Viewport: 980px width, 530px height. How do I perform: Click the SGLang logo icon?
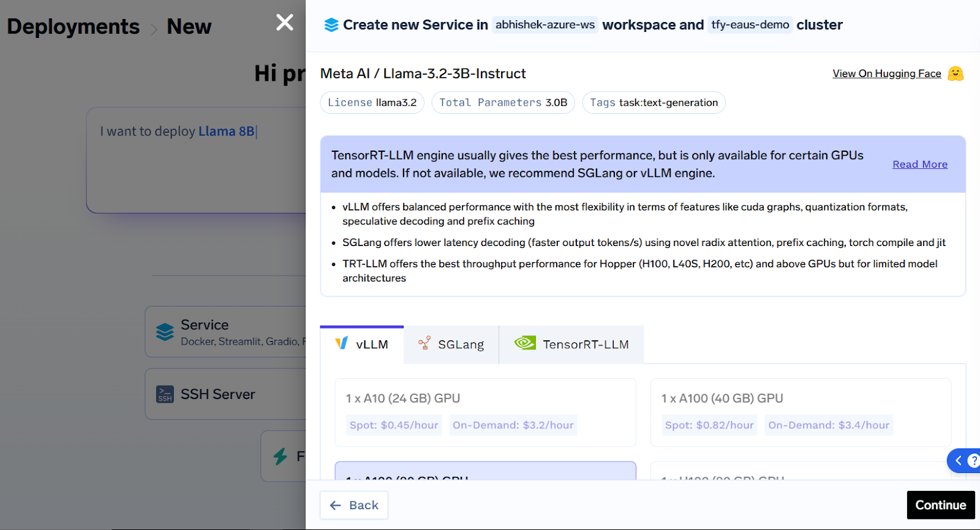coord(424,343)
